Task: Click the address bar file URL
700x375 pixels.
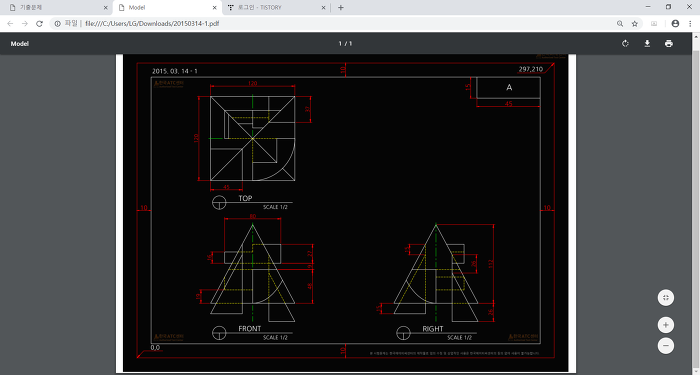Action: coord(152,24)
